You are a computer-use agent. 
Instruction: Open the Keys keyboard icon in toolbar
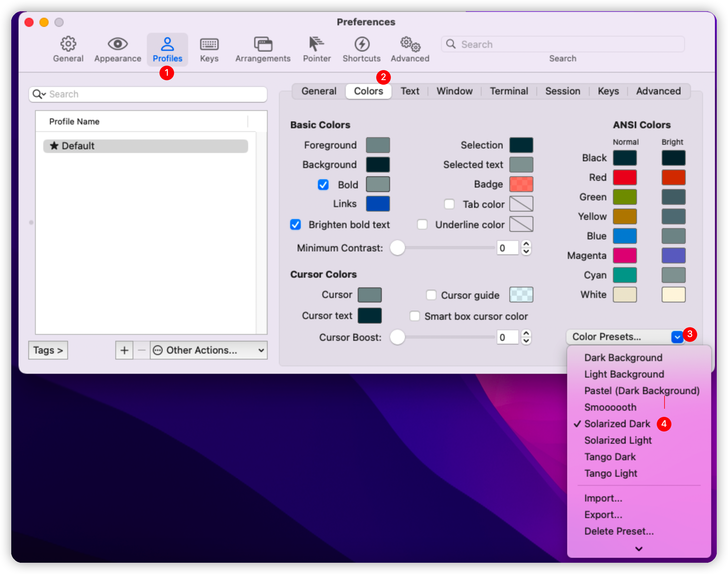tap(209, 44)
